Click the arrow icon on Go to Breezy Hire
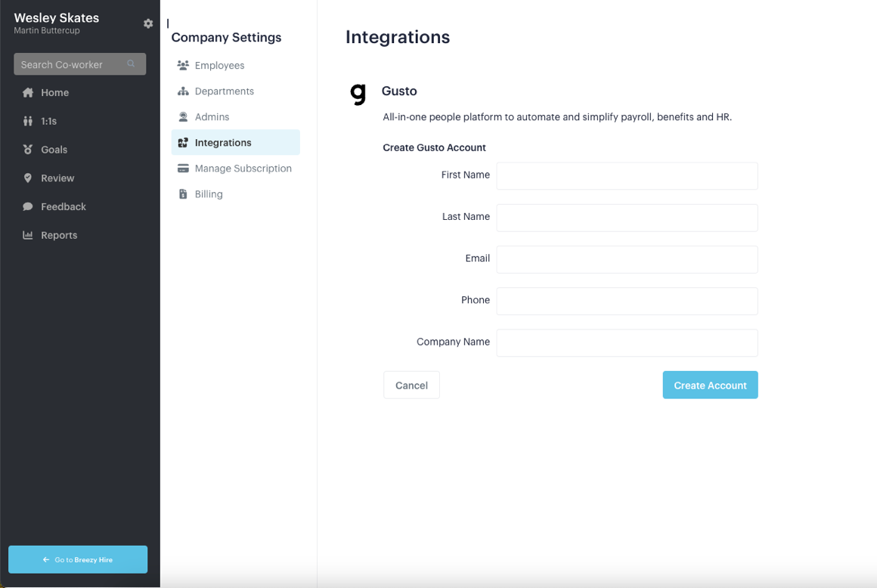The width and height of the screenshot is (877, 588). coord(46,559)
